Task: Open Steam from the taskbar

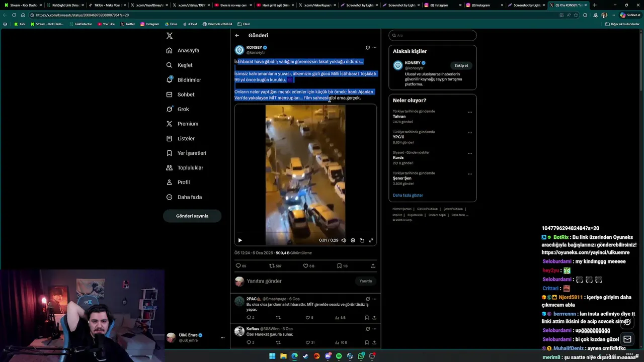Action: click(x=305, y=356)
